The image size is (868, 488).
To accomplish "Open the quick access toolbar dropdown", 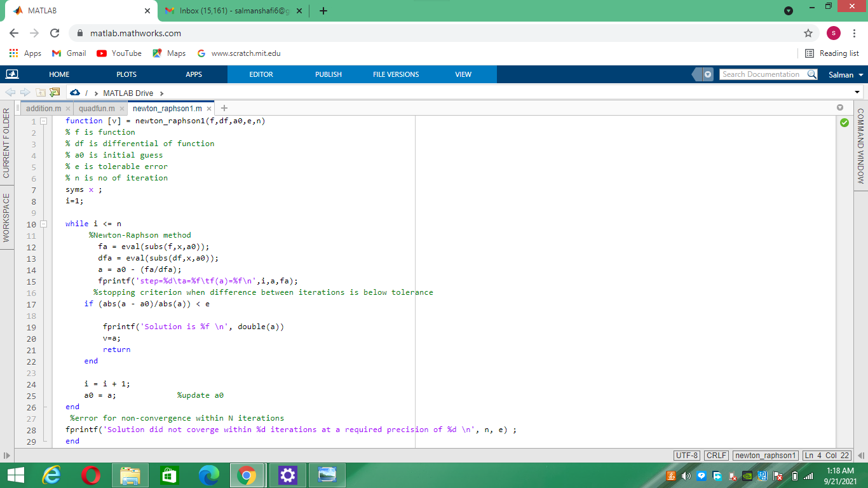I will [x=708, y=74].
